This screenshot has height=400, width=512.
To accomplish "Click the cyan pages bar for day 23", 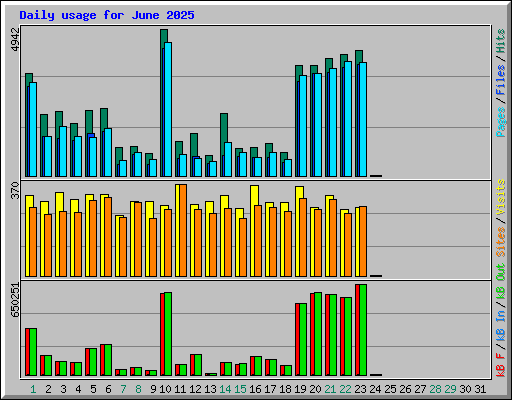I will coord(363,119).
